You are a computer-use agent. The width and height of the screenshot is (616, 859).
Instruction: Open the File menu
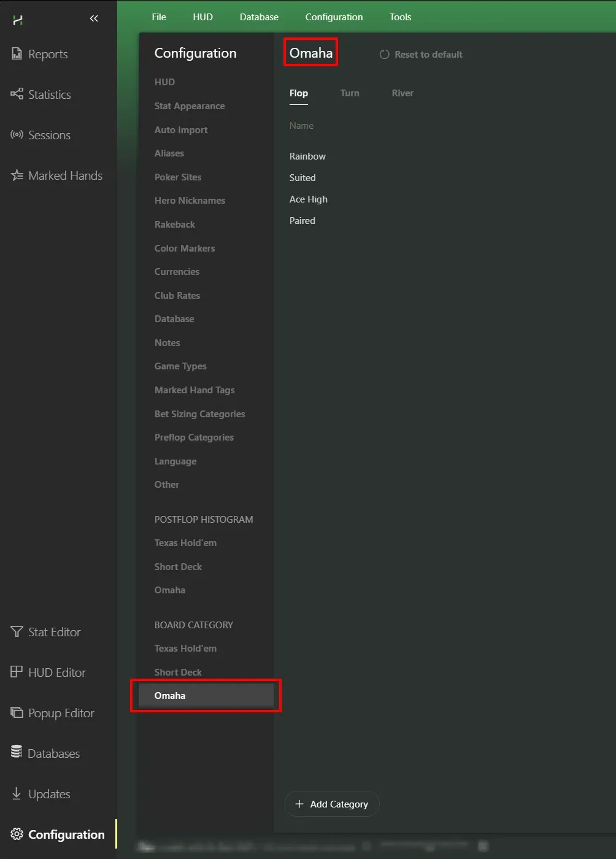click(159, 17)
